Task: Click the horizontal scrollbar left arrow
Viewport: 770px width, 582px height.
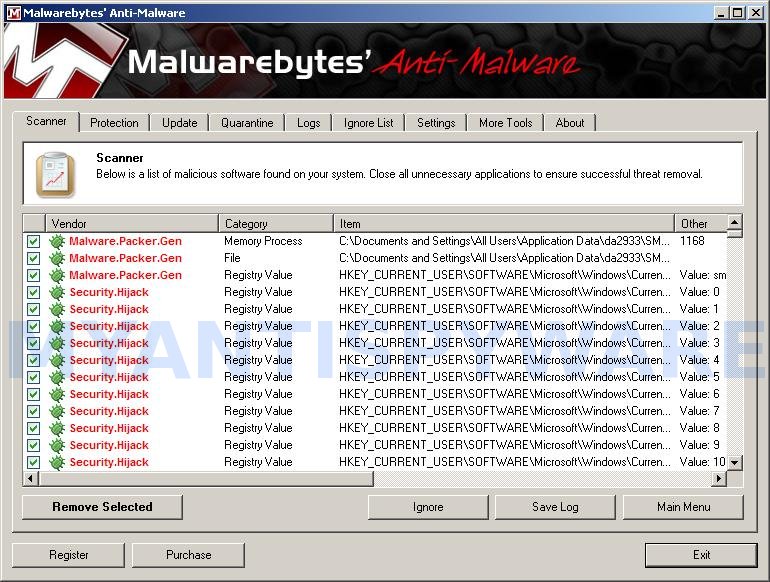Action: click(x=30, y=478)
